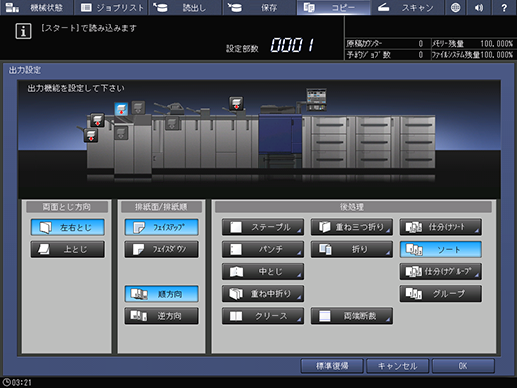This screenshot has height=388, width=517.
Task: Expand 重ね三つ折り options
Action: (x=352, y=227)
